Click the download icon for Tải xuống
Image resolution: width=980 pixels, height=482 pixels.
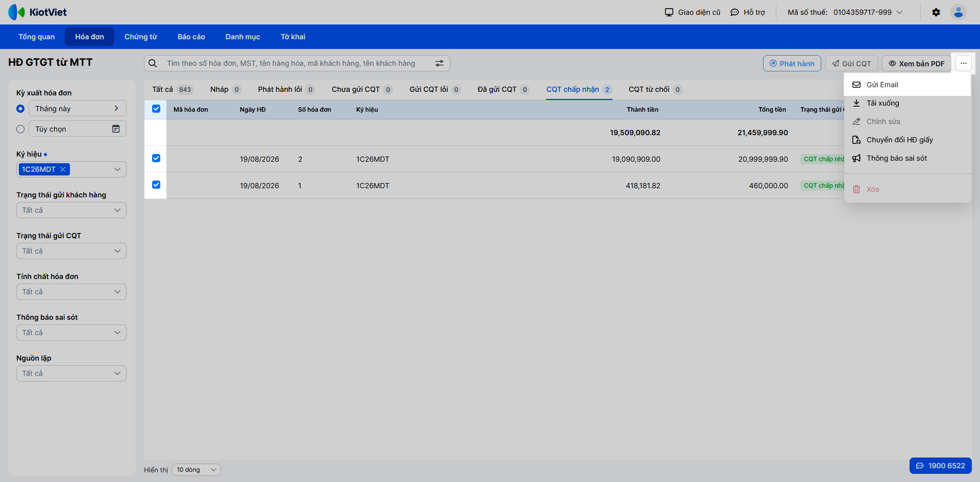[x=856, y=103]
